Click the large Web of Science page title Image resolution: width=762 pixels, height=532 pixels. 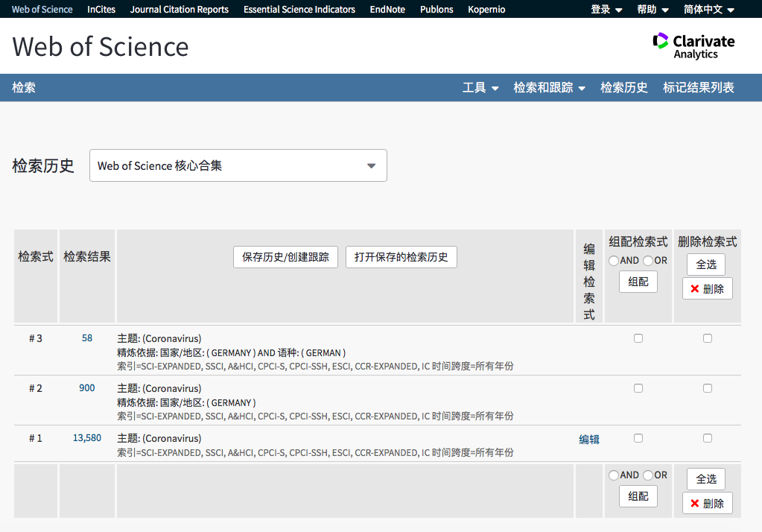pos(100,47)
